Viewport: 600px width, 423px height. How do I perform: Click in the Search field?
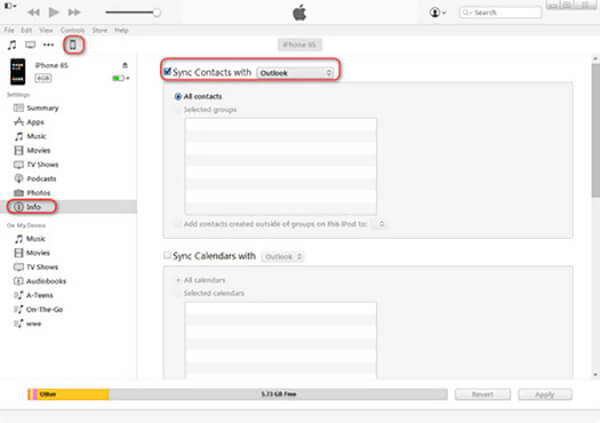click(500, 13)
